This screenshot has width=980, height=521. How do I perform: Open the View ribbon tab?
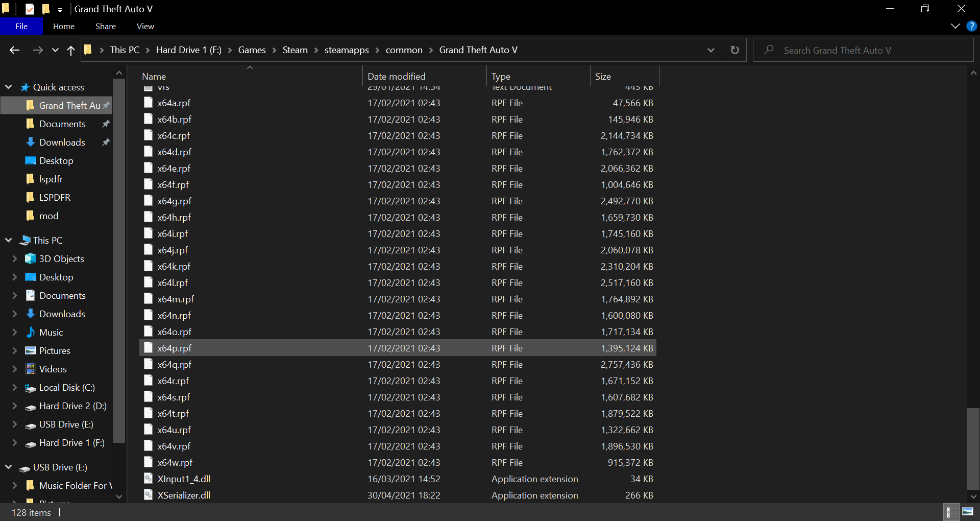click(x=145, y=26)
